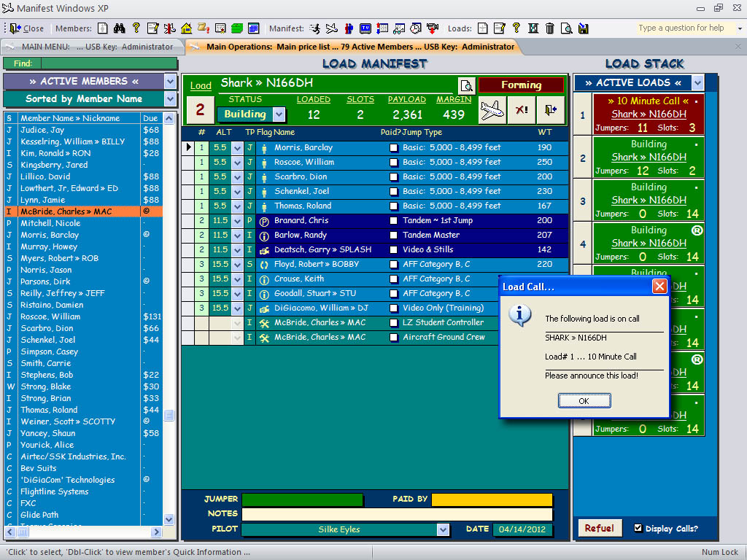Image resolution: width=747 pixels, height=560 pixels.
Task: Click the red X! button in load header
Action: point(522,110)
